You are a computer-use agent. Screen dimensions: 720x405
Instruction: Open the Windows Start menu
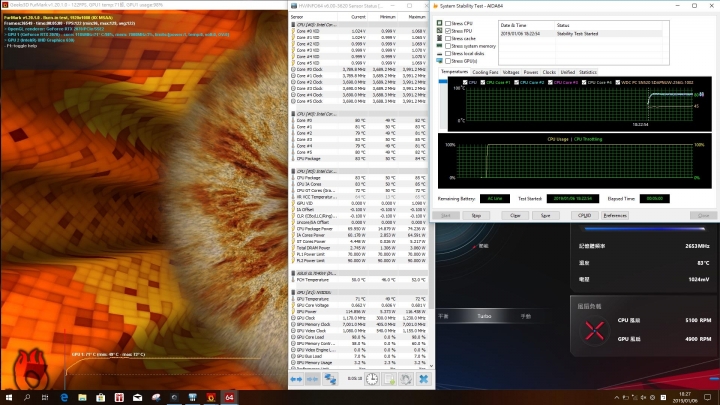[x=8, y=397]
